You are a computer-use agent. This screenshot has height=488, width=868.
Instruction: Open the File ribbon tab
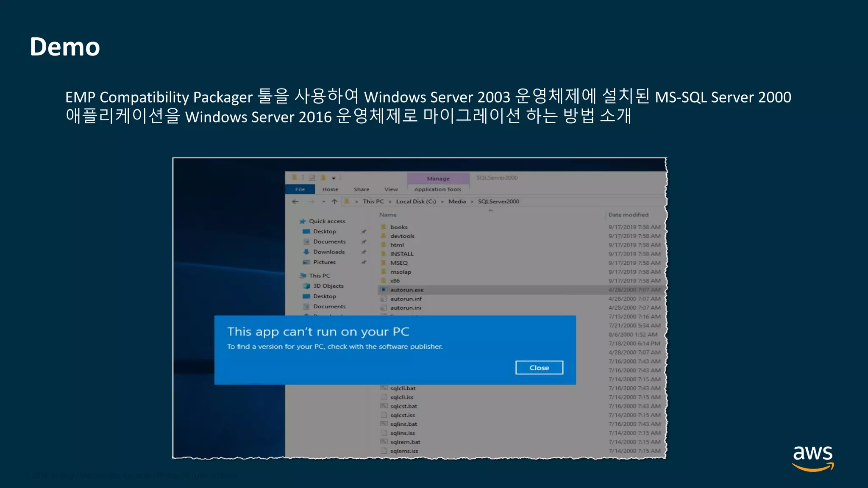[x=300, y=189]
